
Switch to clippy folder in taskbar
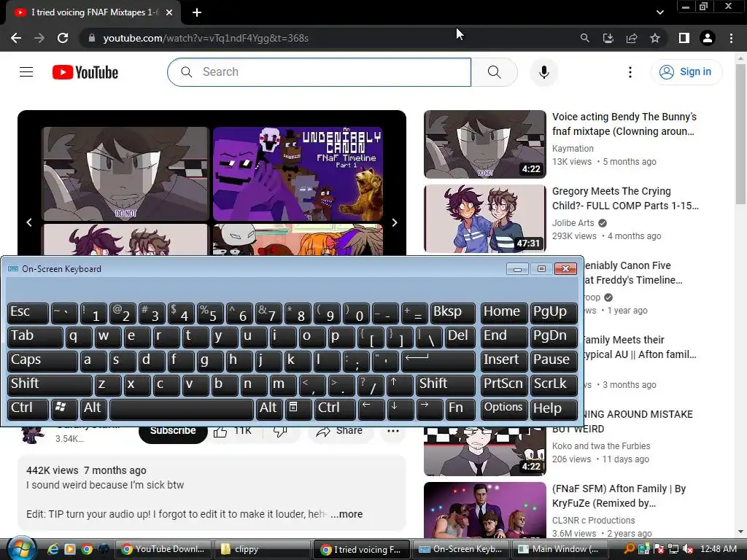262,549
